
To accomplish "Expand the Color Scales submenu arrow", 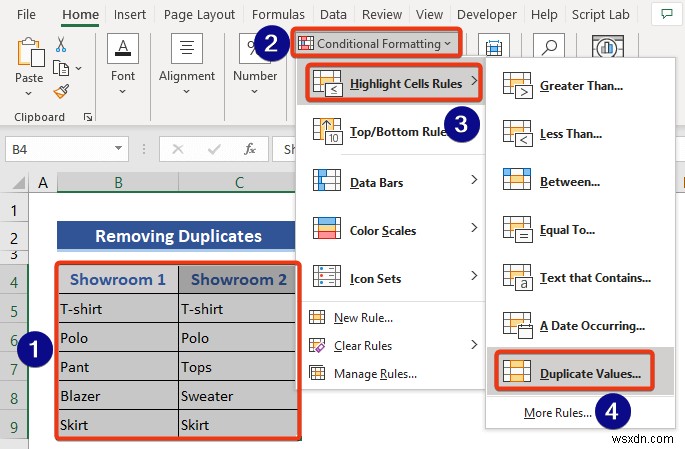I will point(474,228).
